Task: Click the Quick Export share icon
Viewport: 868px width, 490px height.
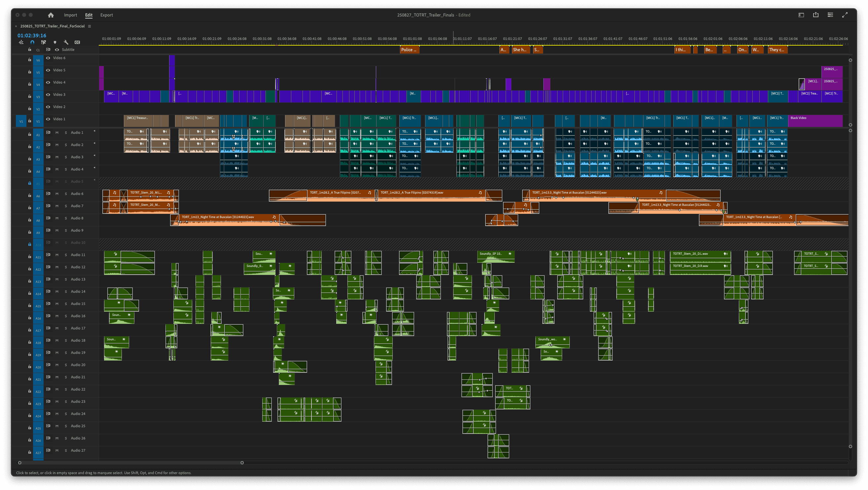Action: pyautogui.click(x=816, y=15)
